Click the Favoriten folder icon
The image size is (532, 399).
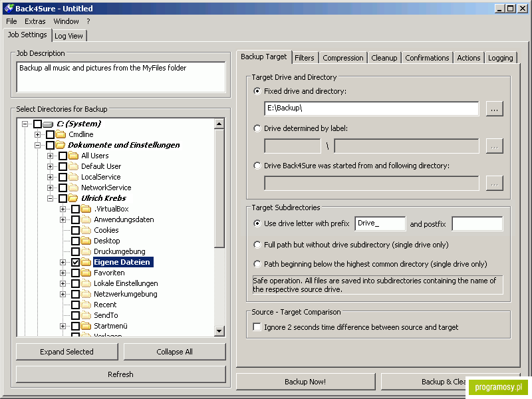[86, 273]
